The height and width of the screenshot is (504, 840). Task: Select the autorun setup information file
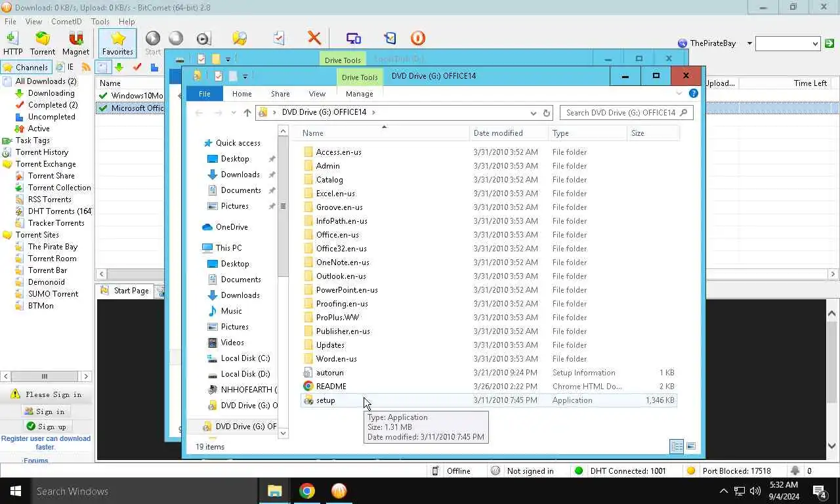coord(488,373)
